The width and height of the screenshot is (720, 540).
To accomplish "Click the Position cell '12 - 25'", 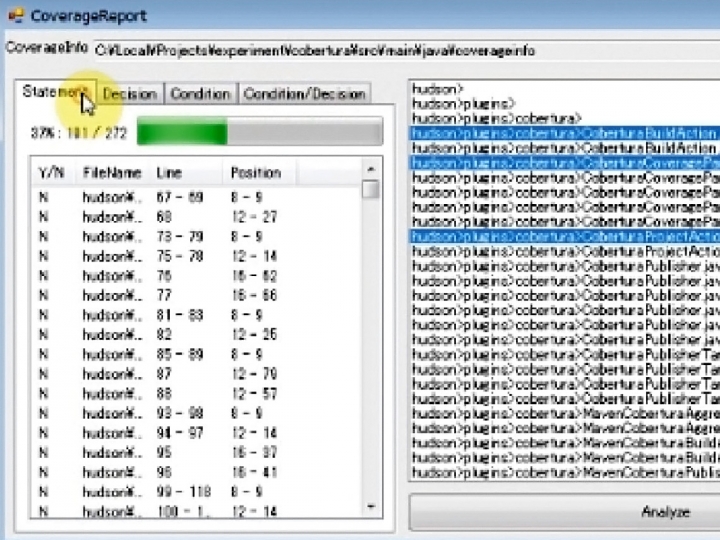I will point(254,335).
